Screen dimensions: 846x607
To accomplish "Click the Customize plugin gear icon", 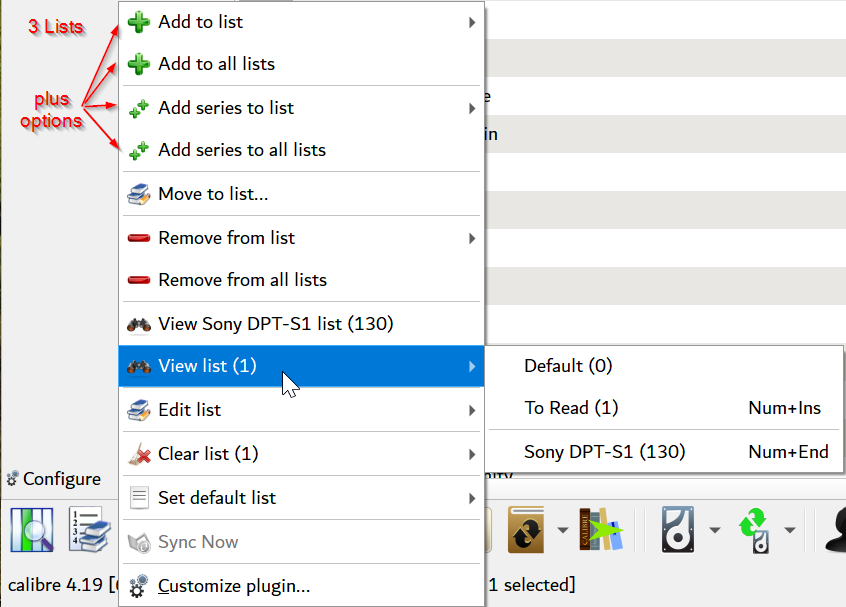I will click(x=139, y=586).
